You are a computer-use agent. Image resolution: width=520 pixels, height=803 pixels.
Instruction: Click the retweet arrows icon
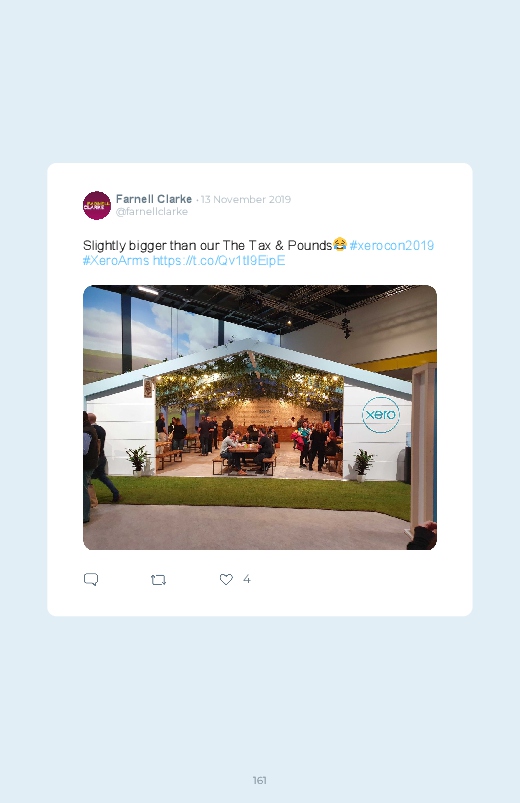pyautogui.click(x=158, y=580)
